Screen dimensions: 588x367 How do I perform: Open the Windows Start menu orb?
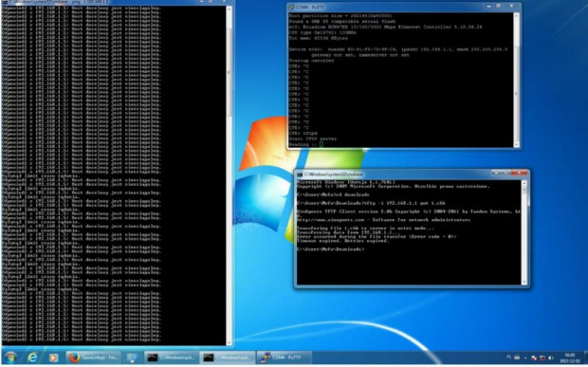[10, 358]
